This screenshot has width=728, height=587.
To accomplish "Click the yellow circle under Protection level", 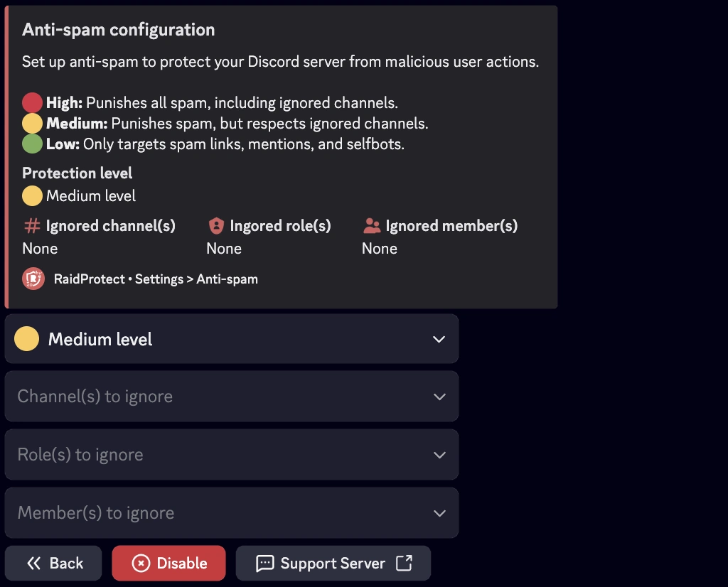I will [32, 196].
